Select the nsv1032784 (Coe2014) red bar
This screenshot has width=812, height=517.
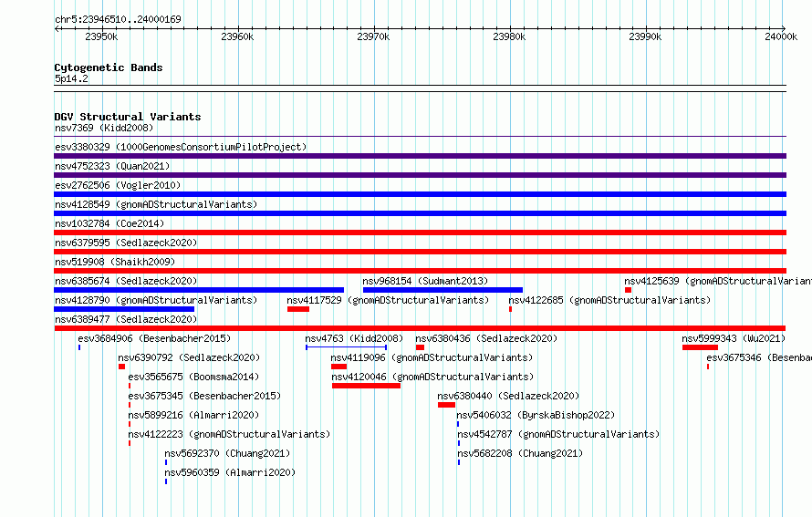420,233
